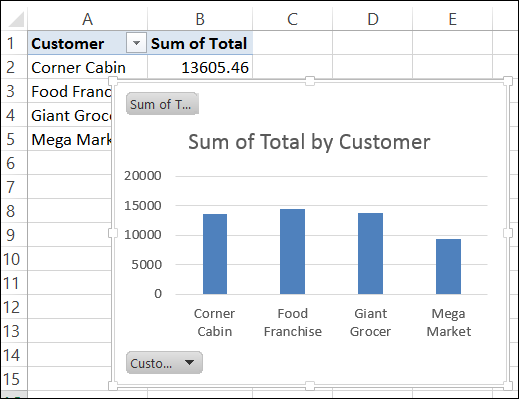Screen dimensions: 519x399
Task: Click the chart's top-right corner resize handle
Action: click(508, 81)
